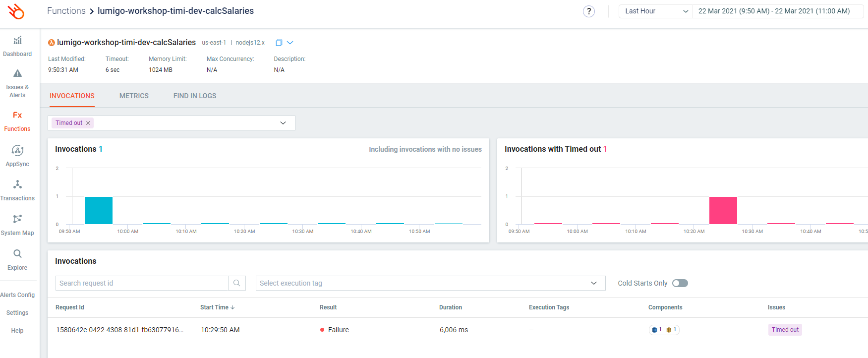Image resolution: width=868 pixels, height=358 pixels.
Task: Switch to the METRICS tab
Action: coord(134,96)
